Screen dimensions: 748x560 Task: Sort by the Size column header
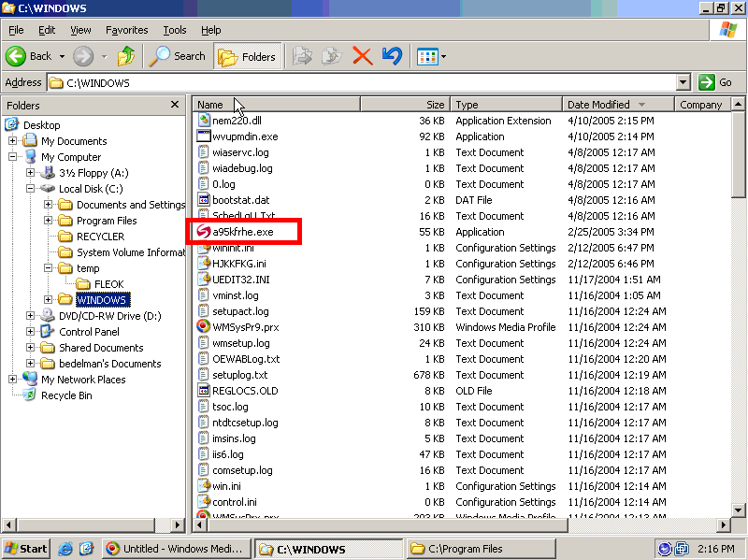[406, 105]
